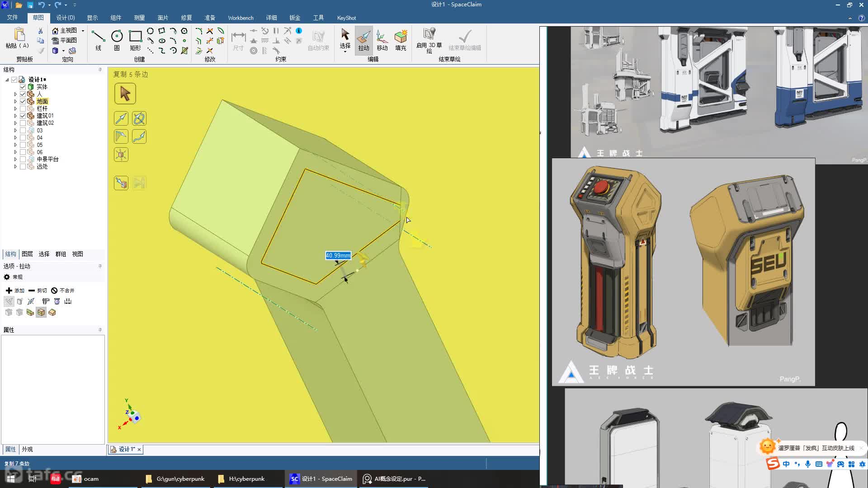Click the Revolve tool guide in viewport

(x=139, y=118)
